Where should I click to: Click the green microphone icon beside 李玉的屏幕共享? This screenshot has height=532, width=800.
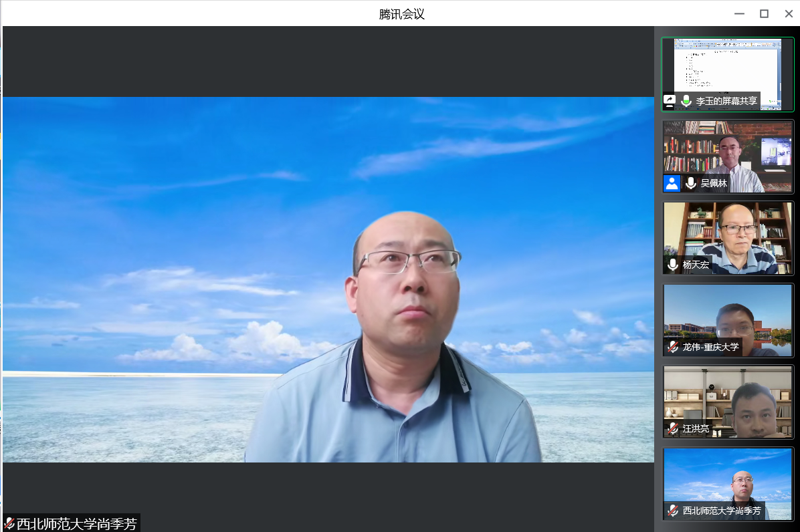point(686,101)
